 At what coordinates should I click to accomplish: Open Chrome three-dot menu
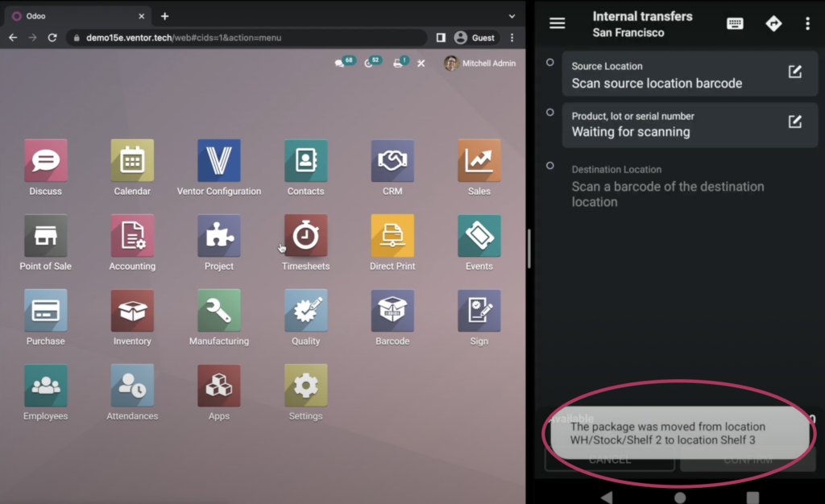click(x=512, y=38)
